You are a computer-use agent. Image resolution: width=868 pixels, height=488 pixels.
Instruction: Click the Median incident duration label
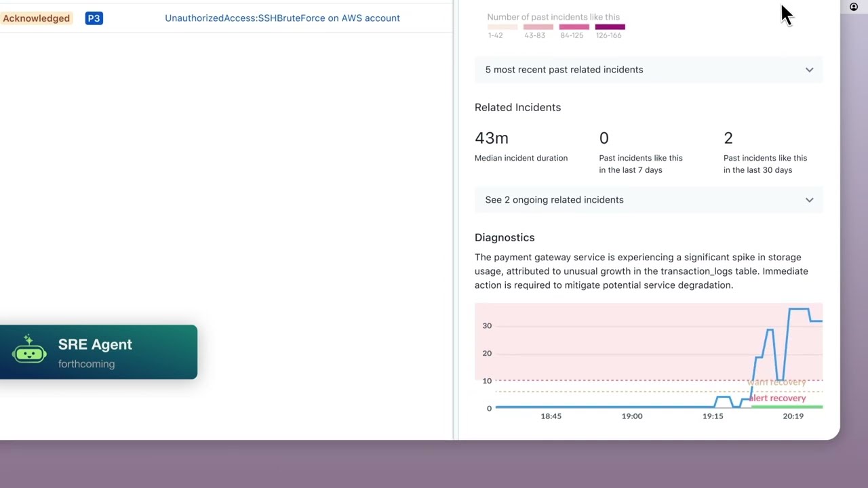(521, 158)
